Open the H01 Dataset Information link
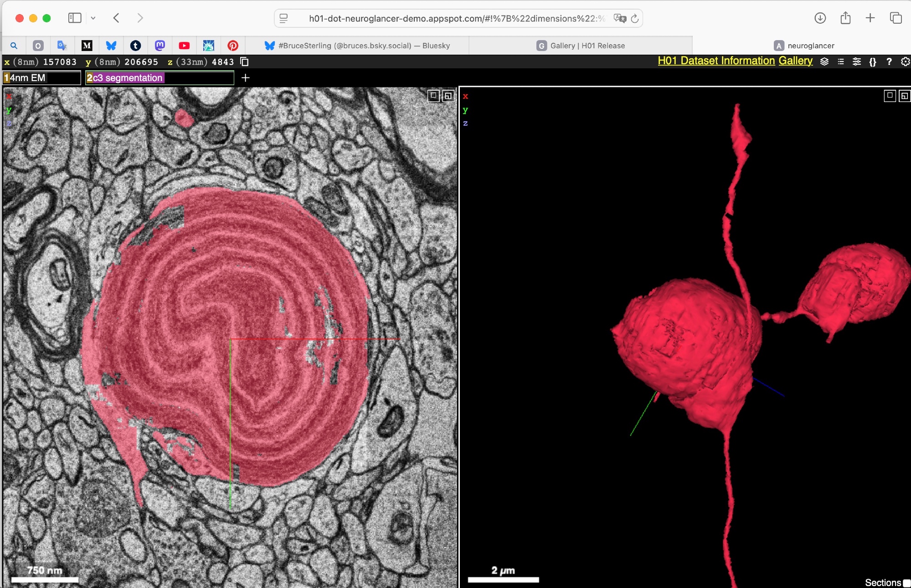The height and width of the screenshot is (588, 911). point(716,61)
